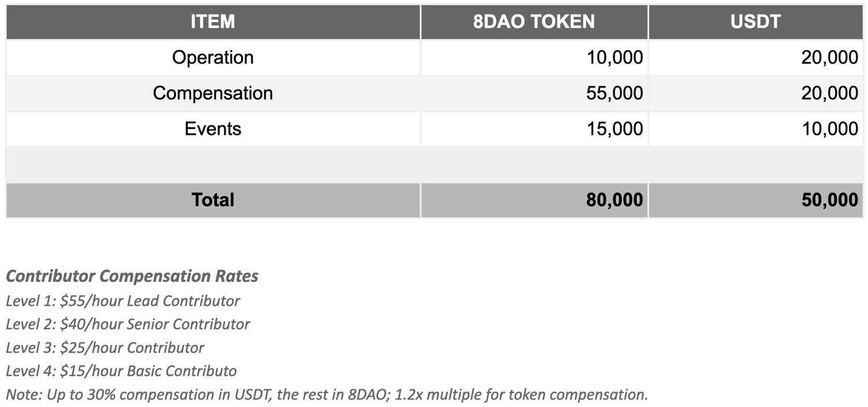Select the 55,000 Compensation token cell
Screen dimensions: 868x407
click(x=614, y=93)
